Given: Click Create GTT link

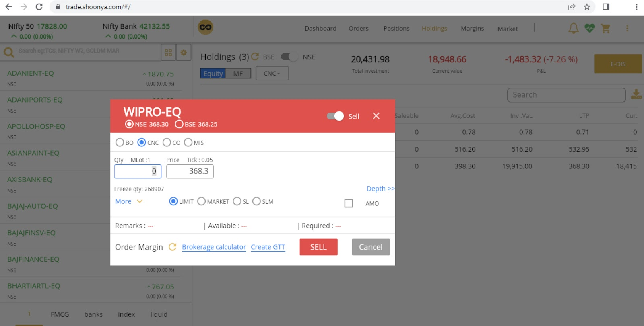Looking at the screenshot, I should 268,247.
